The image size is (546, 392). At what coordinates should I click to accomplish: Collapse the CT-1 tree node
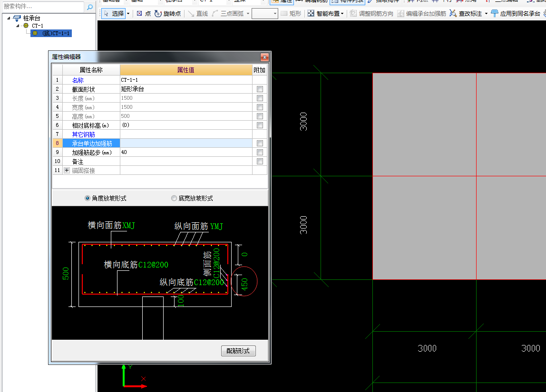click(x=18, y=26)
